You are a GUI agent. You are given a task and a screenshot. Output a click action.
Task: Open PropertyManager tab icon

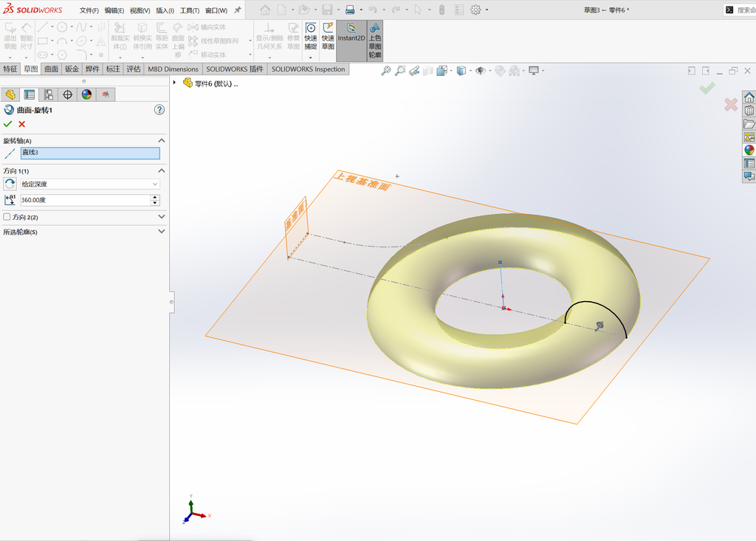tap(30, 94)
